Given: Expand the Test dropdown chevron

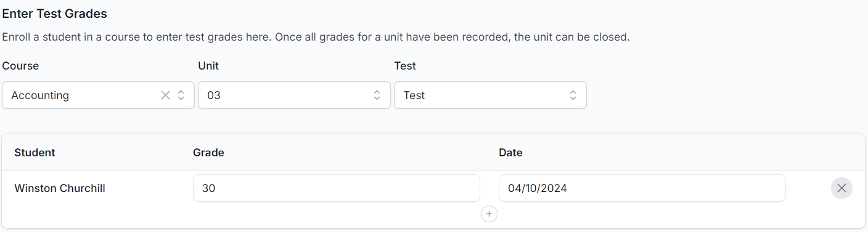Looking at the screenshot, I should click(x=573, y=95).
